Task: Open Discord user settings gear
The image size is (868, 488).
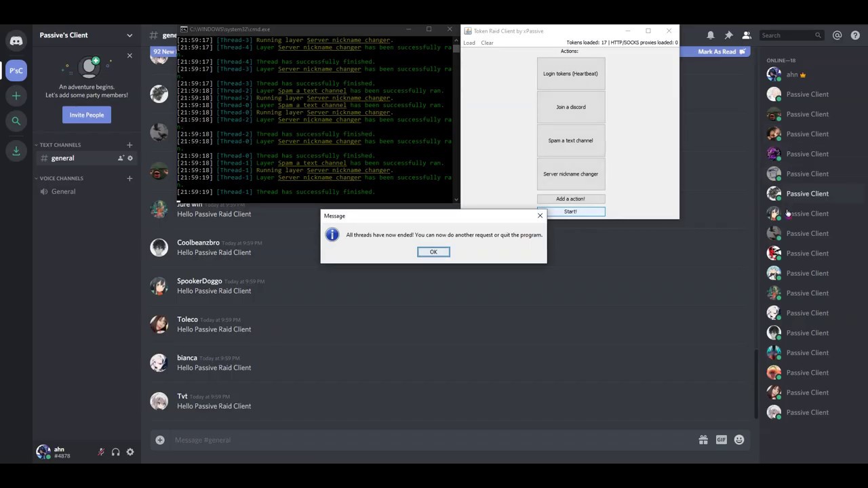Action: pos(130,452)
